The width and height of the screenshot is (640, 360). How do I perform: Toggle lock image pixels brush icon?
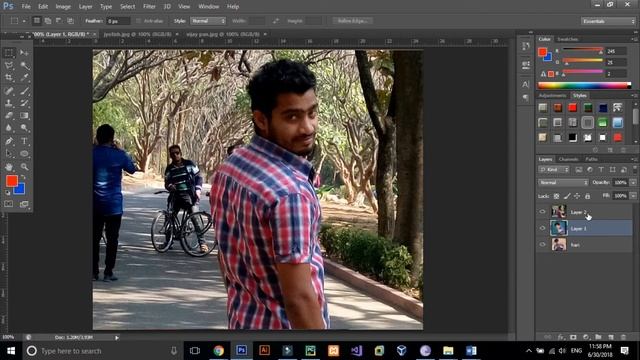click(x=567, y=196)
